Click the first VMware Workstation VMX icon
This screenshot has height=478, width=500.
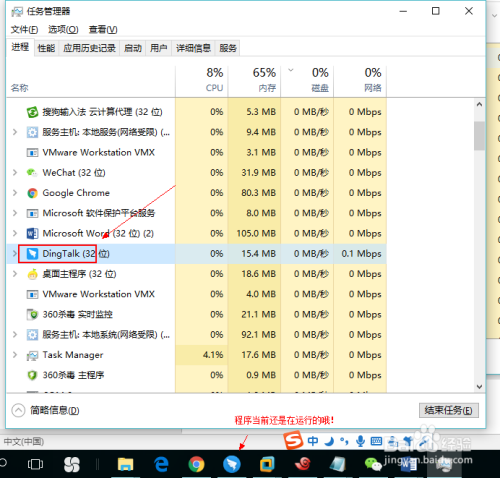coord(32,153)
